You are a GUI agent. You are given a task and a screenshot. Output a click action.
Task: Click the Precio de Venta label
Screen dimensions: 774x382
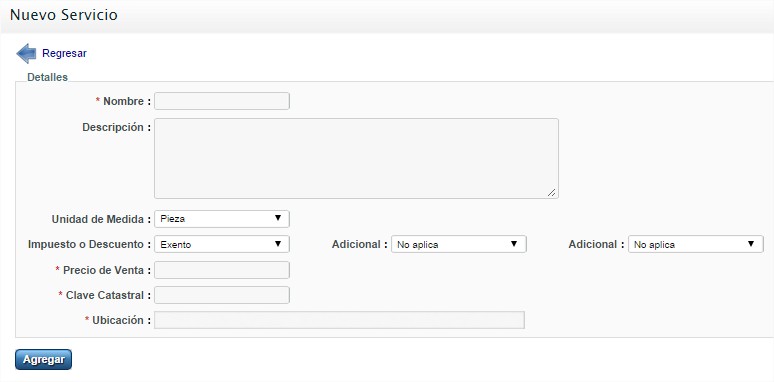click(x=103, y=270)
